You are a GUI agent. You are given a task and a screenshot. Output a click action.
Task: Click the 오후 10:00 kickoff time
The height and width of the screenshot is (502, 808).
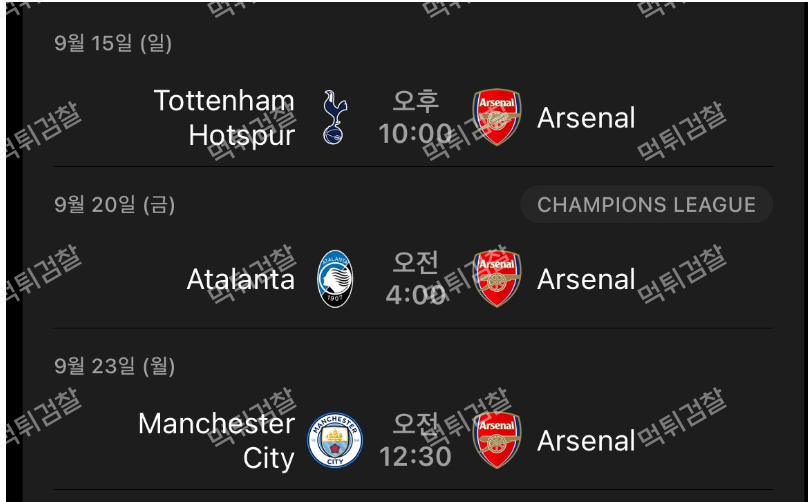[415, 118]
